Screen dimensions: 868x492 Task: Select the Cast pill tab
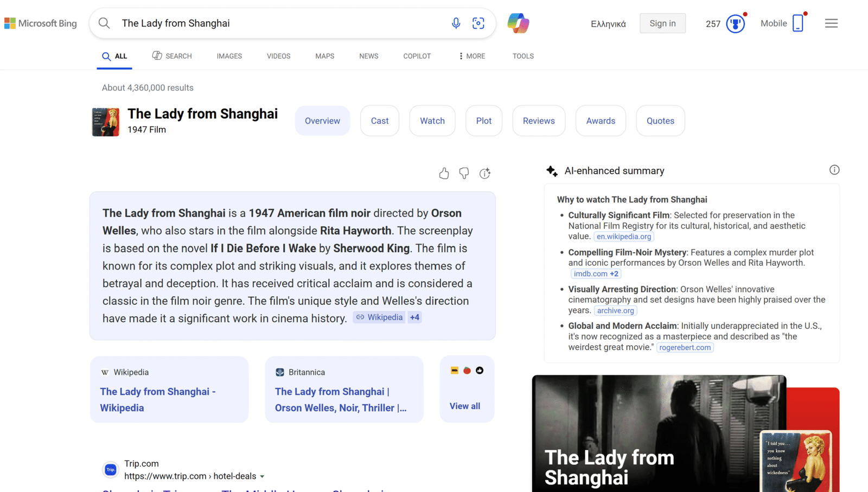click(x=379, y=121)
